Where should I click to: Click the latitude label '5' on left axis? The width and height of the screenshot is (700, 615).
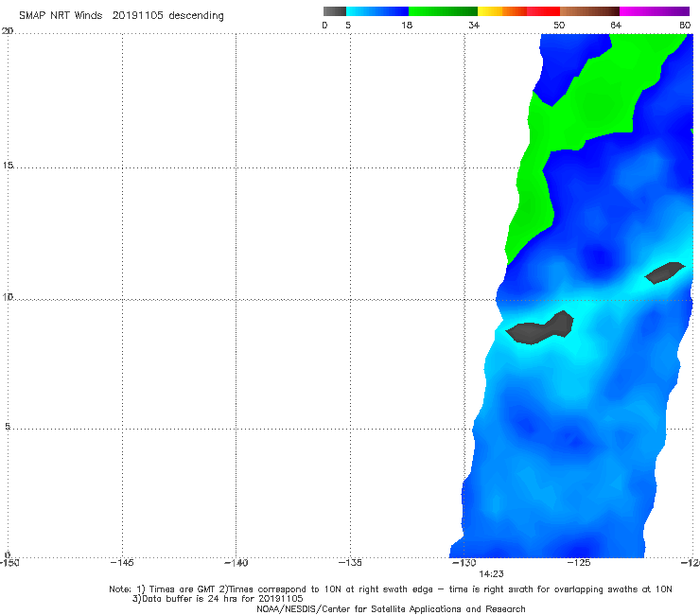click(8, 427)
